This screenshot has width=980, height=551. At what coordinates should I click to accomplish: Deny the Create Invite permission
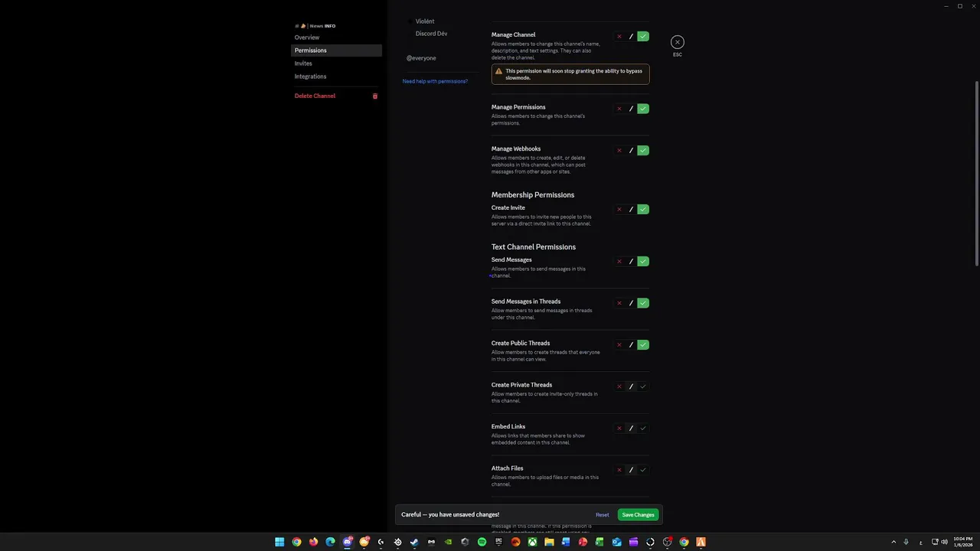point(619,209)
